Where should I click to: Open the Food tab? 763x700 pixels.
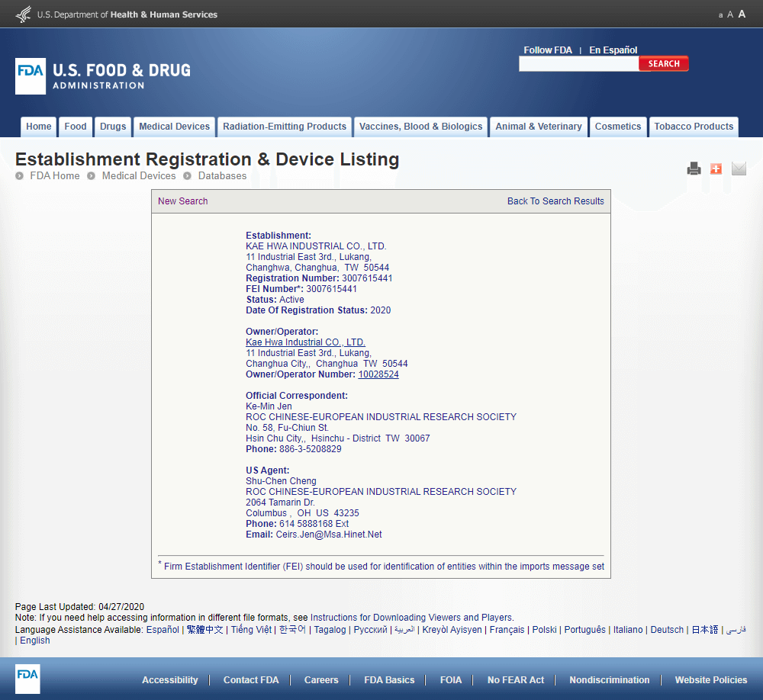click(76, 127)
